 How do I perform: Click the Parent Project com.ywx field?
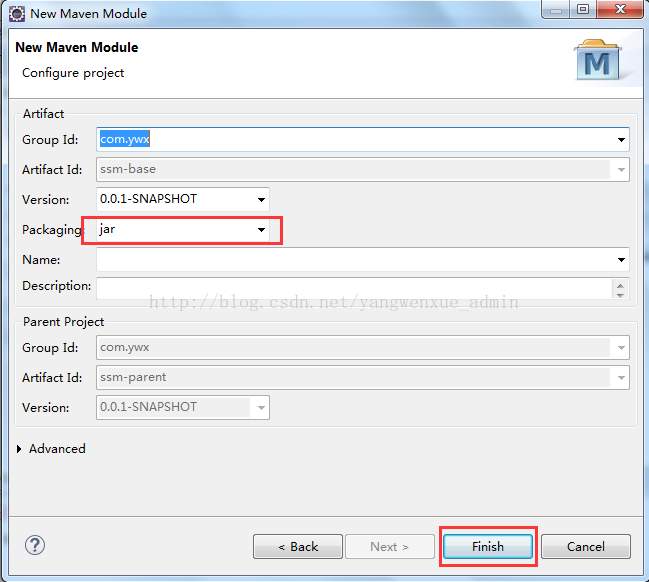[363, 348]
